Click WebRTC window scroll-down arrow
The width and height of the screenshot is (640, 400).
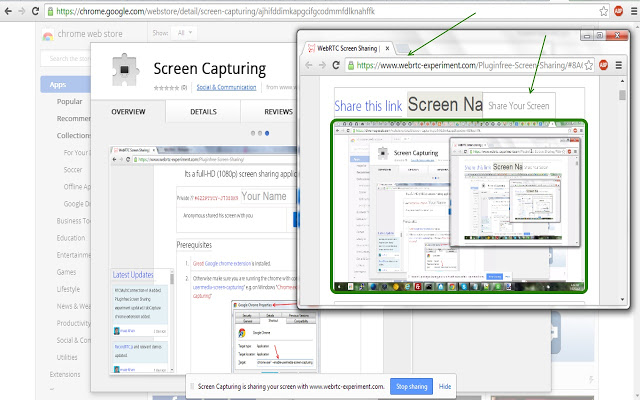(x=622, y=300)
